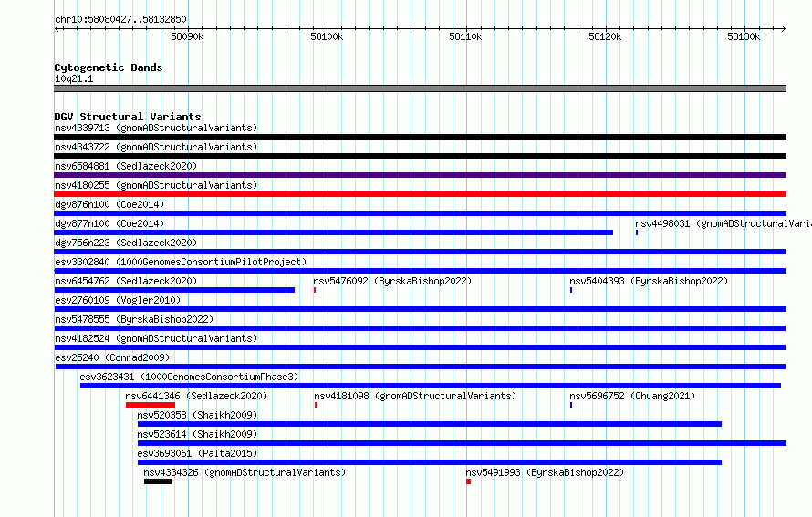Select the nsv4343722 gnomAD variant label
The width and height of the screenshot is (812, 517).
click(156, 147)
